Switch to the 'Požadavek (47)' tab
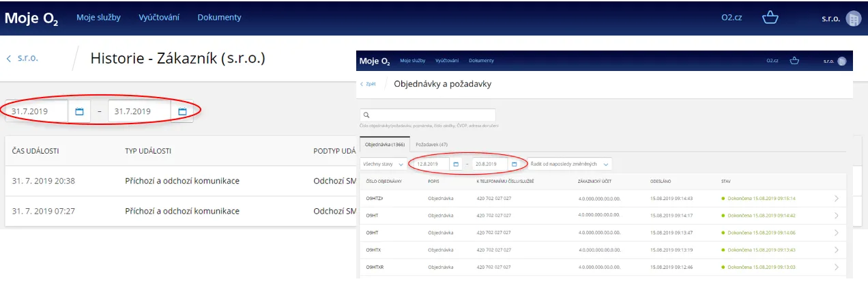The image size is (868, 286). [x=431, y=145]
